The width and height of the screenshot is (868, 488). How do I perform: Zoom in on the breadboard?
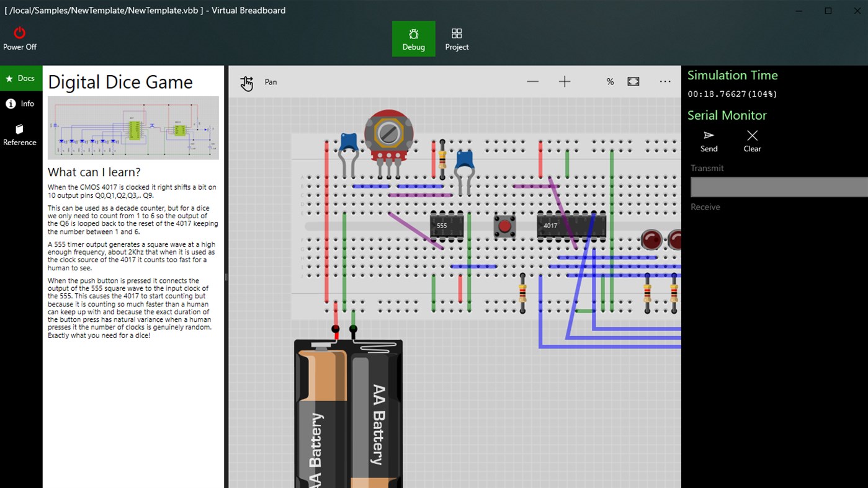[564, 81]
